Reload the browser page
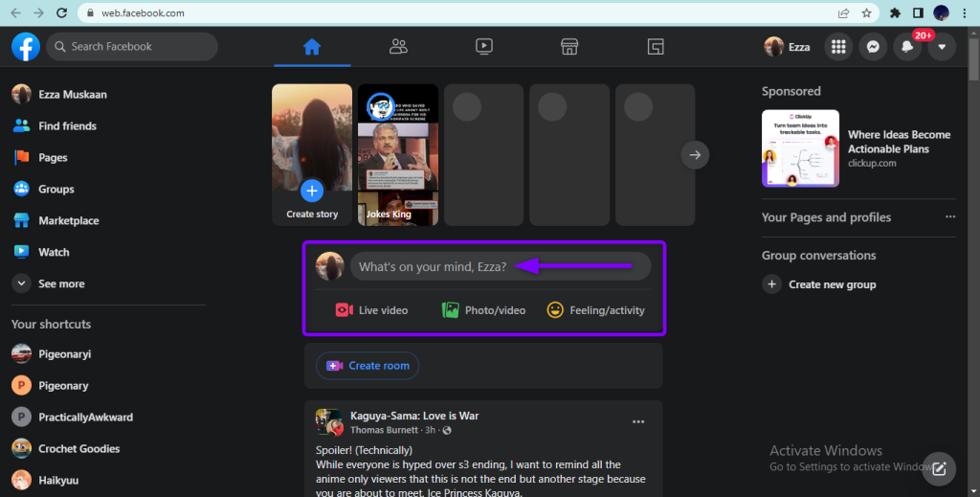Viewport: 980px width, 497px height. 62,13
